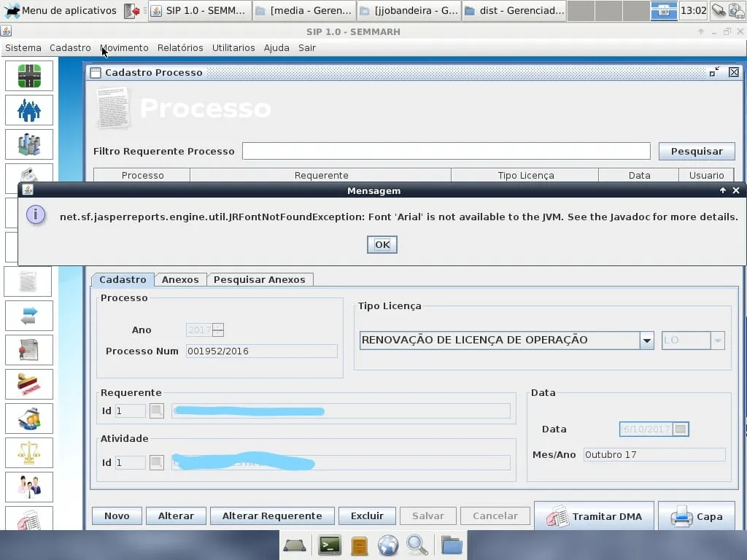Switch to dist - Gerenciad... taskbar window
747x560 pixels.
click(x=514, y=10)
